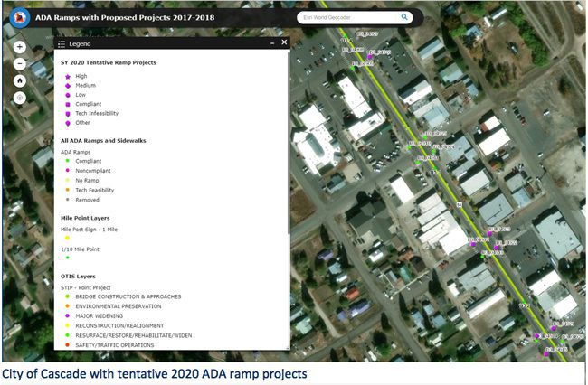588x385 pixels.
Task: Click the purple Compliant square symbol
Action: pos(68,105)
